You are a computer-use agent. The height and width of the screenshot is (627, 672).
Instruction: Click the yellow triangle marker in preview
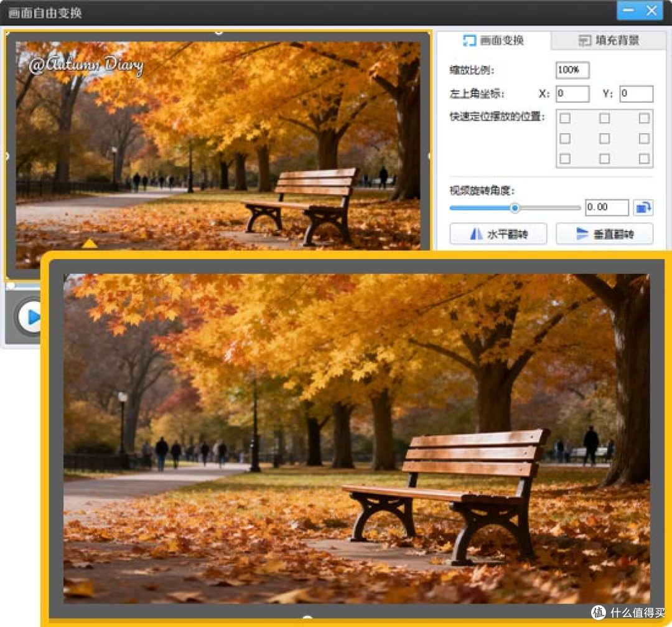(x=89, y=243)
